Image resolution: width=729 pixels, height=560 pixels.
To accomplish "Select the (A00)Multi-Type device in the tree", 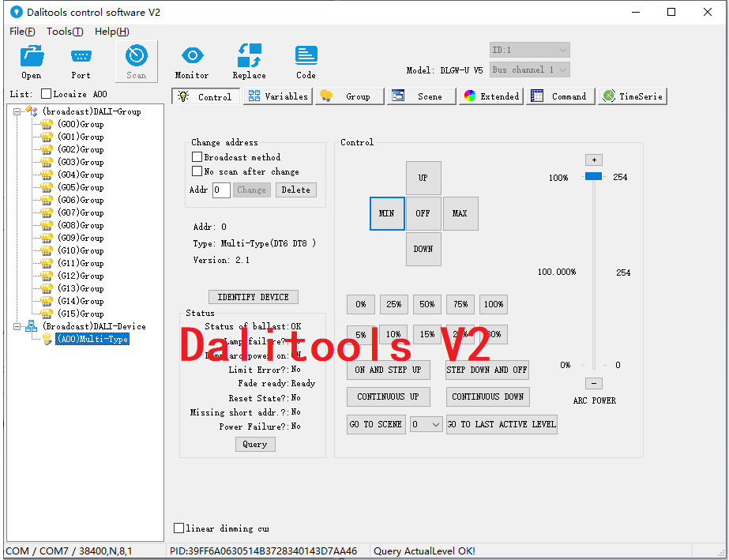I will (92, 339).
